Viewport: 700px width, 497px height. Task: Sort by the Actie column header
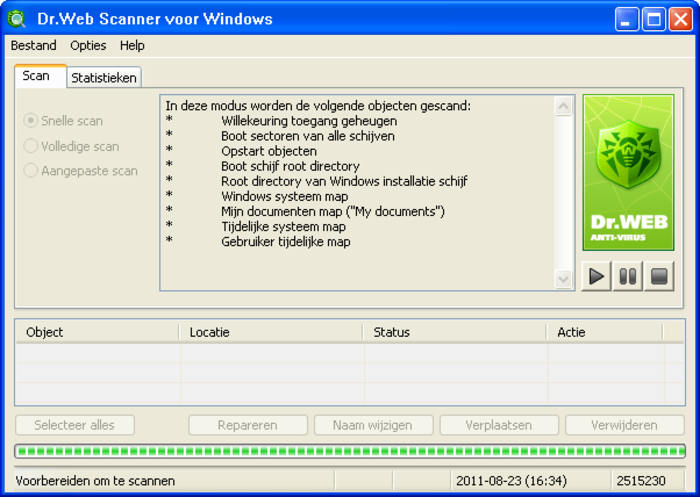pyautogui.click(x=605, y=332)
